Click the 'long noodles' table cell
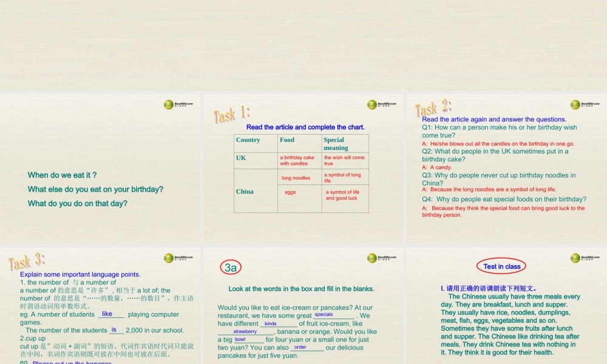 click(296, 178)
